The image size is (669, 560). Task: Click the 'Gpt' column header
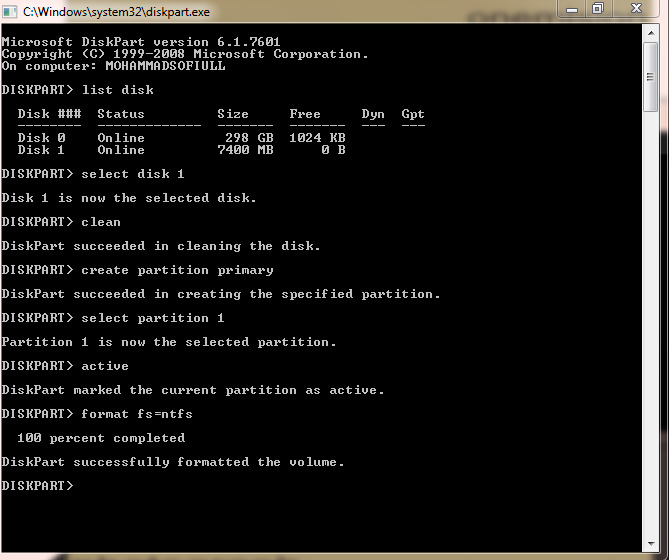413,114
